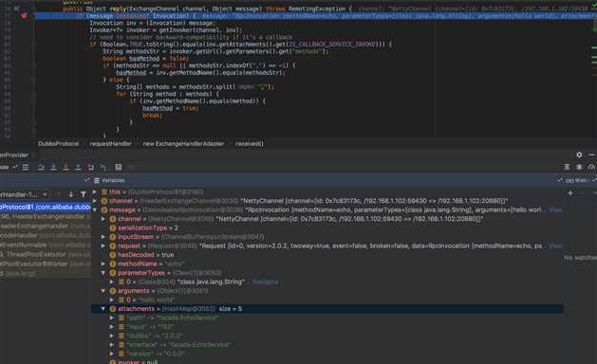
Task: Click the editor's right-edge marker stripe
Action: [594, 68]
